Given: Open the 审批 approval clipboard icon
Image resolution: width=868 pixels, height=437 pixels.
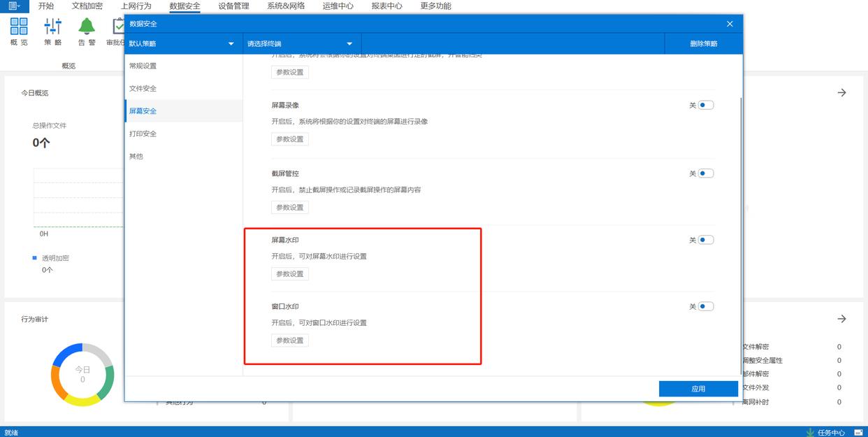Looking at the screenshot, I should [x=118, y=27].
